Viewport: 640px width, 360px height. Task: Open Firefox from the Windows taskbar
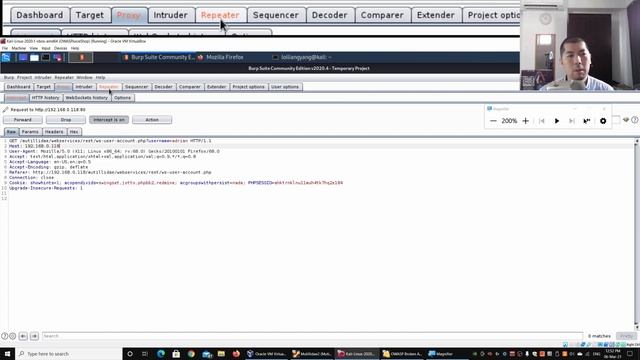click(x=236, y=353)
